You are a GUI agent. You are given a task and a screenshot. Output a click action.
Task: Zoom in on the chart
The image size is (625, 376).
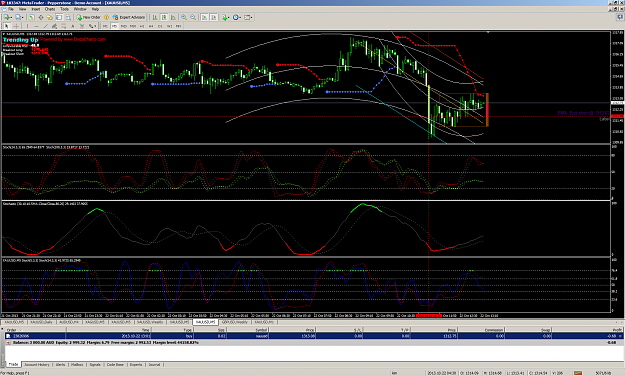pos(184,17)
